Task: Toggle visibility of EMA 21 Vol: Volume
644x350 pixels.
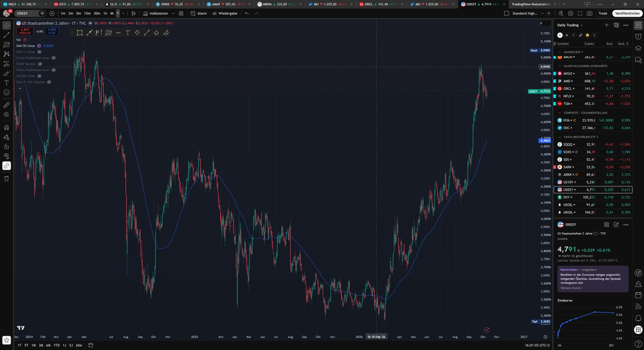Action: click(49, 82)
